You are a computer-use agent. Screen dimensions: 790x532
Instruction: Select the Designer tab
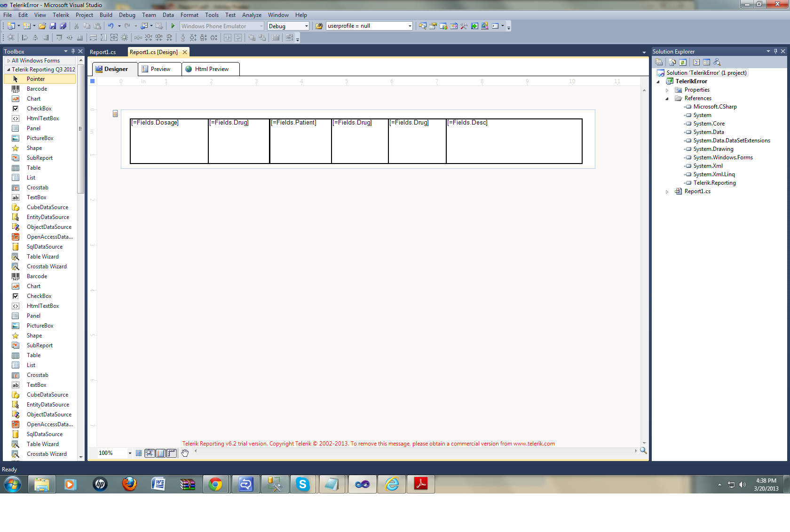point(115,69)
